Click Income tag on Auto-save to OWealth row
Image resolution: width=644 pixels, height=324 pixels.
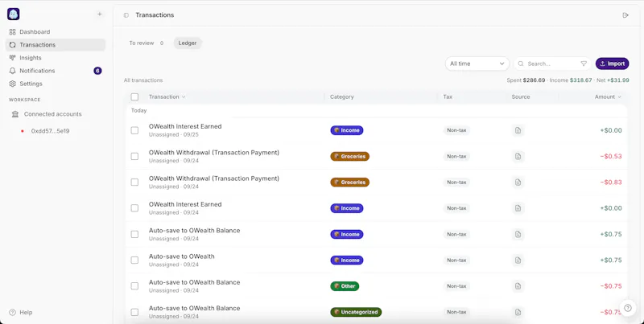[x=347, y=260]
